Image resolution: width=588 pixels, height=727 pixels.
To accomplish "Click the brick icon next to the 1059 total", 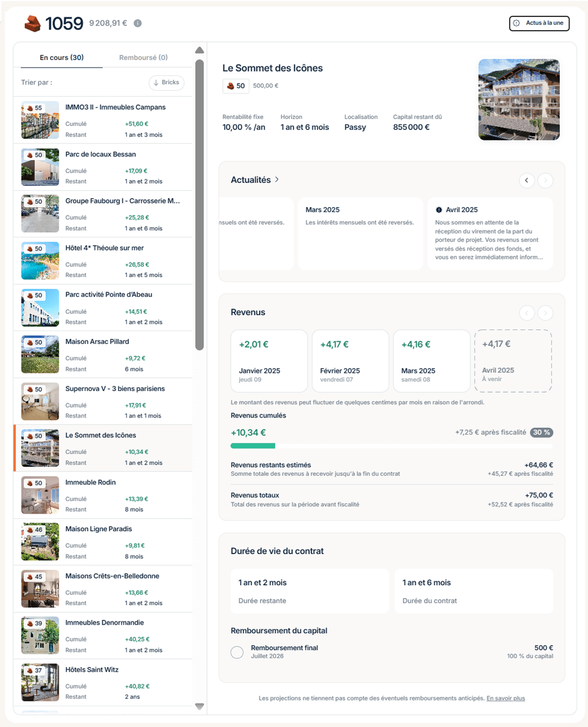I will [32, 24].
